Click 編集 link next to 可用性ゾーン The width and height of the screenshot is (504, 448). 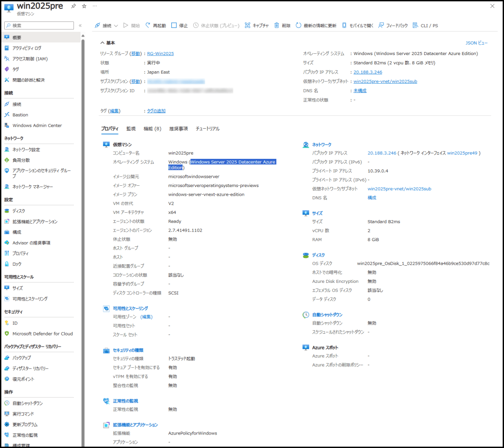pos(147,317)
